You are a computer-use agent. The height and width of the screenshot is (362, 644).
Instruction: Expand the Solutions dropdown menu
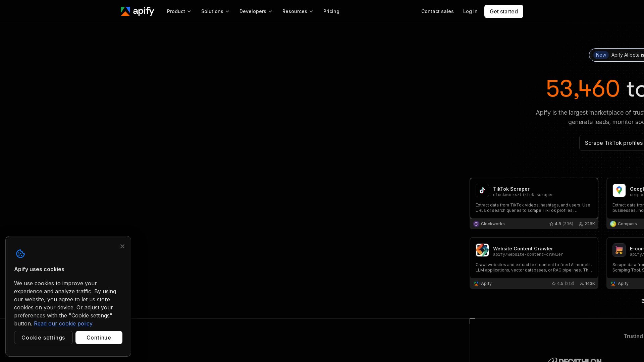click(215, 11)
